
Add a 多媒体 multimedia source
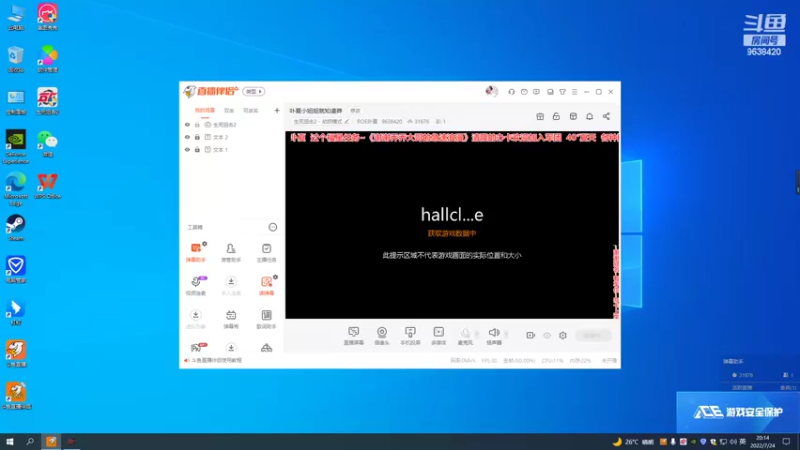(439, 336)
